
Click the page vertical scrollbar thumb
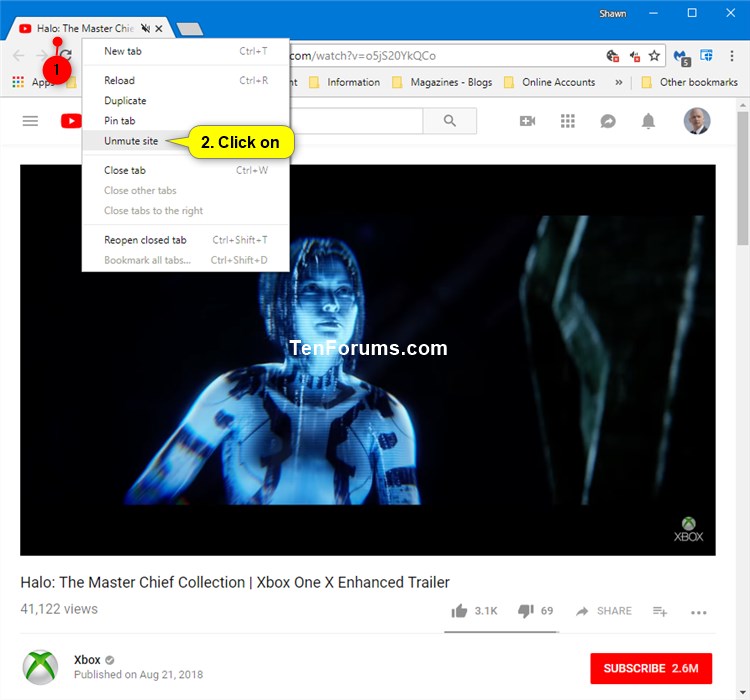[x=743, y=178]
